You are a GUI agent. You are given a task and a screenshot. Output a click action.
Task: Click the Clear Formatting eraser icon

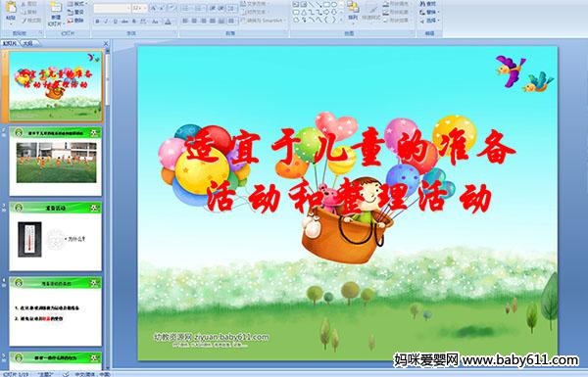pyautogui.click(x=172, y=8)
